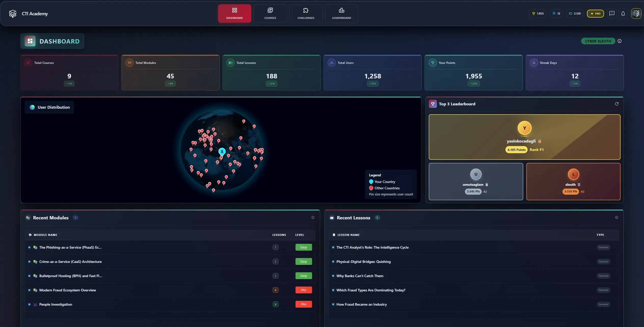Click the Recent Lessons info icon
644x327 pixels.
[x=616, y=218]
